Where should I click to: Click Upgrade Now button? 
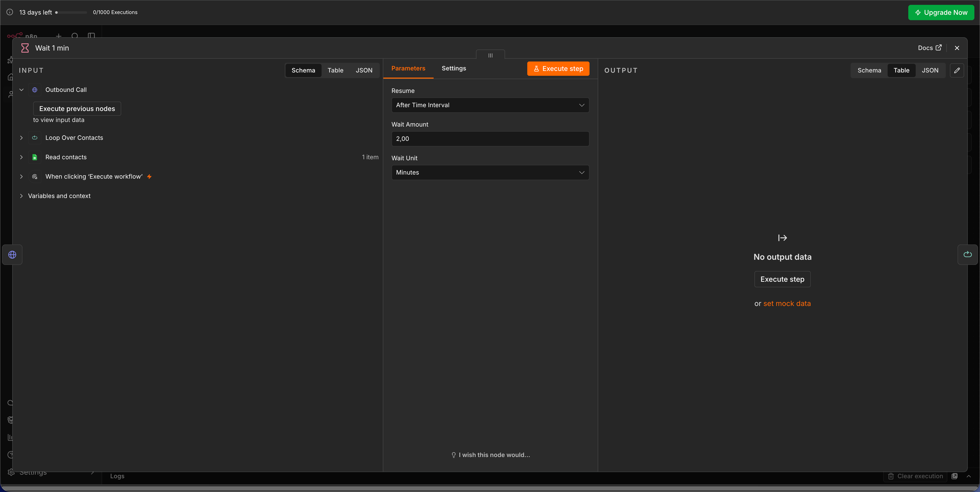point(941,13)
